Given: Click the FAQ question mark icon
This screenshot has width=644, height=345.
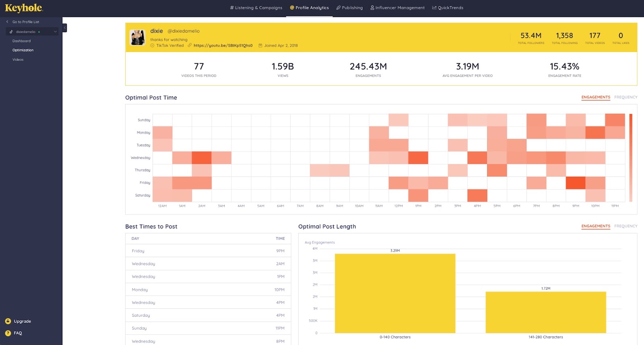Looking at the screenshot, I should pyautogui.click(x=8, y=333).
